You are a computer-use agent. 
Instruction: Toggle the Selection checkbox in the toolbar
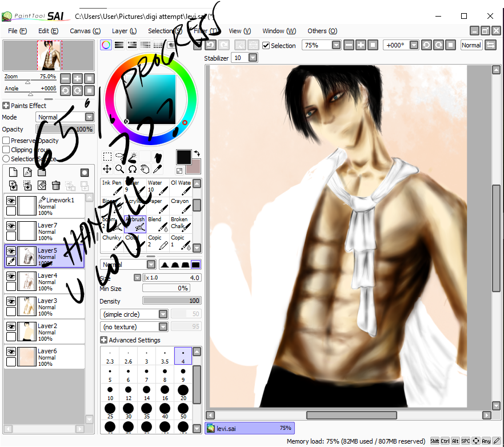266,45
